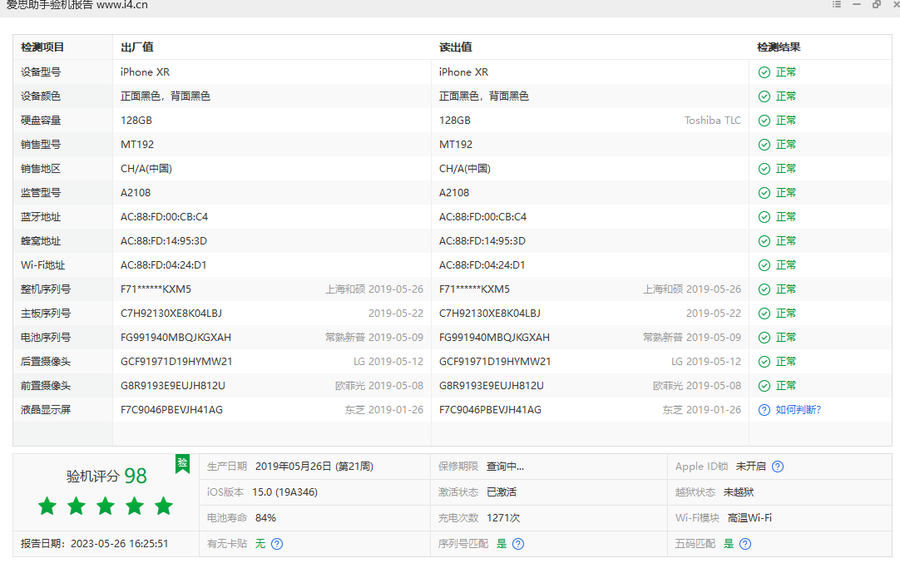Viewport: 900px width, 573px height.
Task: Click the green check icon in 整机序列号 row
Action: click(764, 289)
